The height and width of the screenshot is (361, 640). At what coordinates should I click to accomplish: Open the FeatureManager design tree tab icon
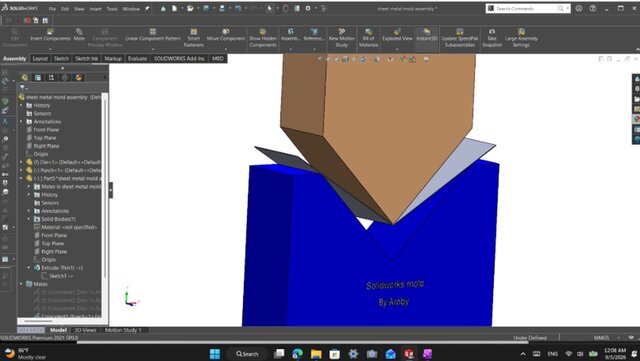(24, 78)
